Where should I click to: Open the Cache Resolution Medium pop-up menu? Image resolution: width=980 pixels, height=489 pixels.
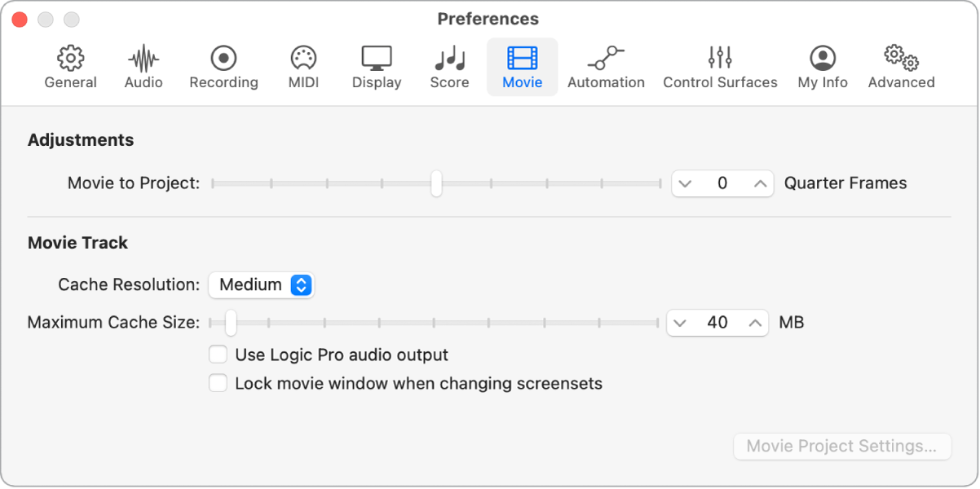pos(262,284)
